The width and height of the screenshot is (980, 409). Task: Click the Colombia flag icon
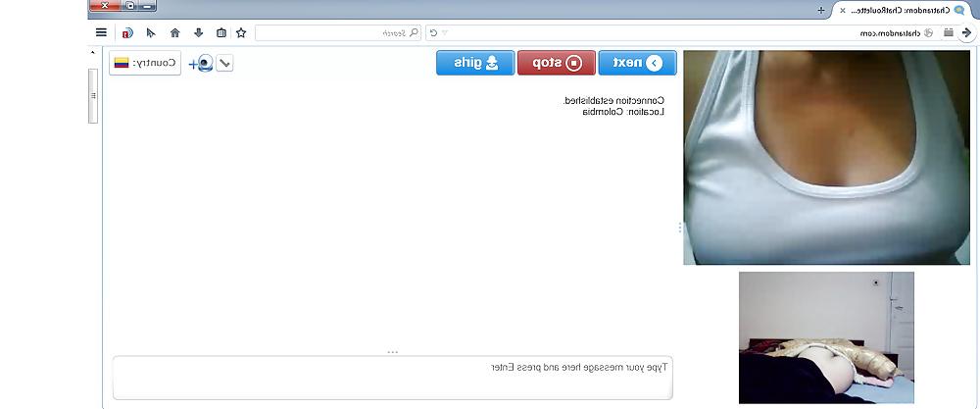122,63
